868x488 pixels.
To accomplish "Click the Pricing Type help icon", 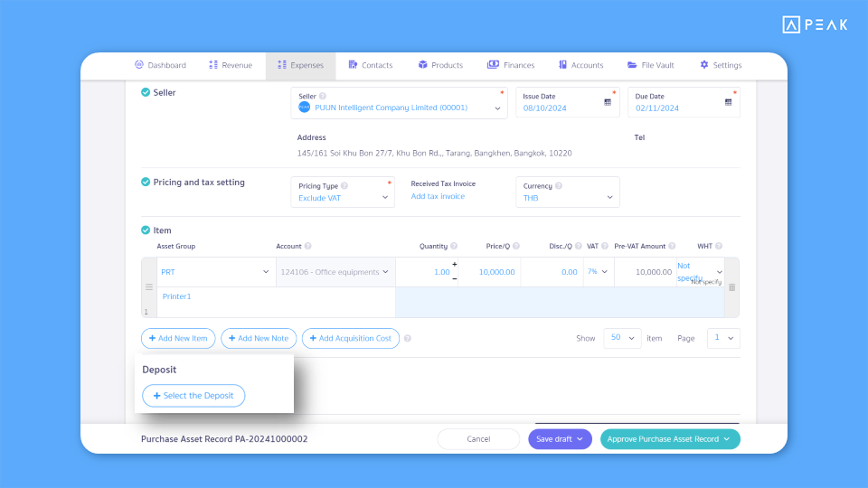I will pyautogui.click(x=344, y=186).
